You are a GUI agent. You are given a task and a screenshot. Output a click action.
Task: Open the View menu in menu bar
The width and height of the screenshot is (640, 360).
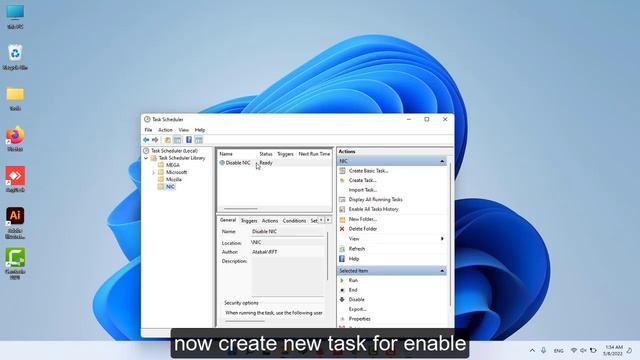pyautogui.click(x=184, y=130)
